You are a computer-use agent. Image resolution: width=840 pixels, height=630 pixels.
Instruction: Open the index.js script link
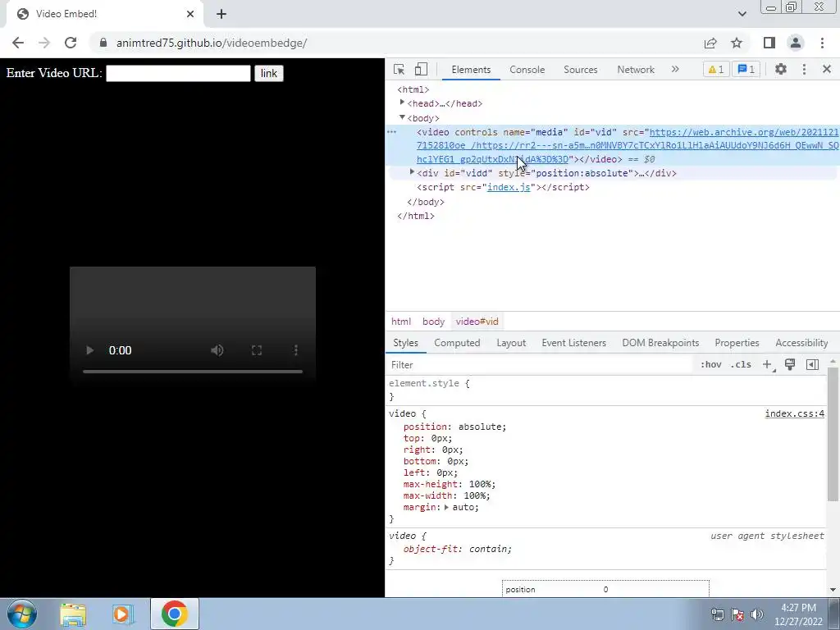(509, 187)
